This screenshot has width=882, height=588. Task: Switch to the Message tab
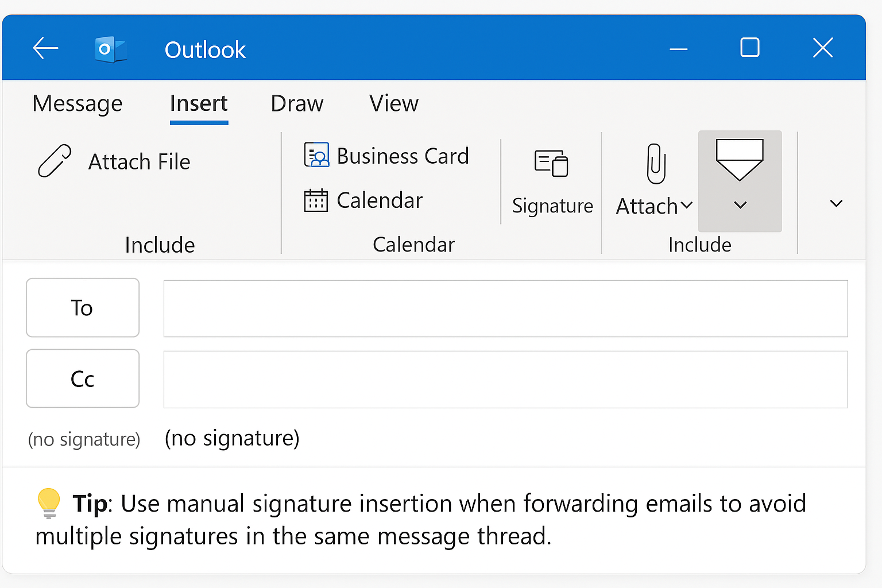[77, 104]
